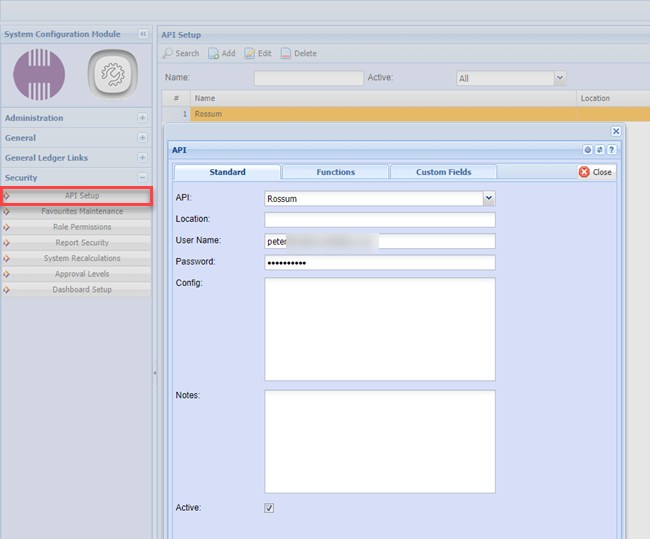Viewport: 650px width, 539px height.
Task: Collapse the left sidebar panel
Action: click(143, 34)
